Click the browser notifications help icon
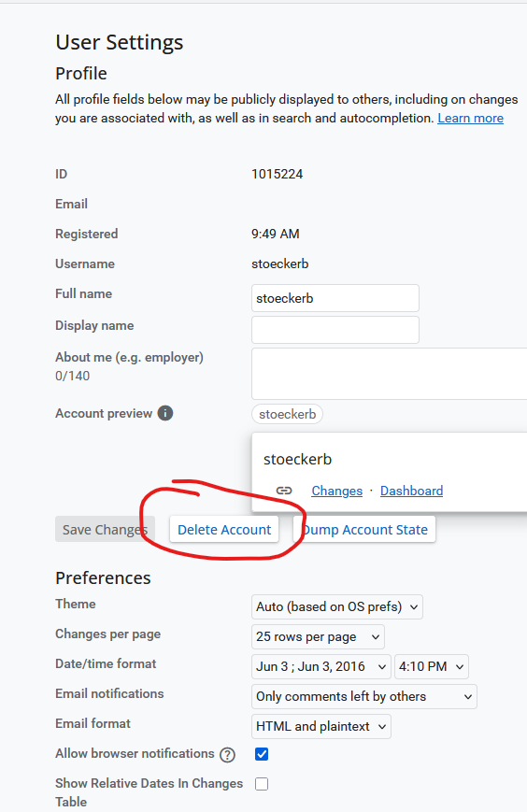Viewport: 527px width, 812px height. 227,754
